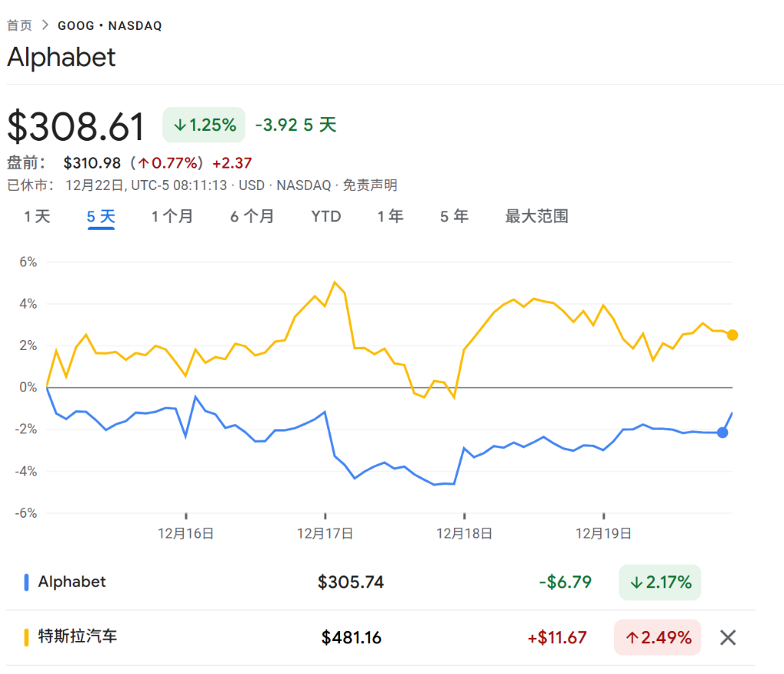Image resolution: width=784 pixels, height=674 pixels.
Task: Select the 5 天 time range tab
Action: [101, 217]
